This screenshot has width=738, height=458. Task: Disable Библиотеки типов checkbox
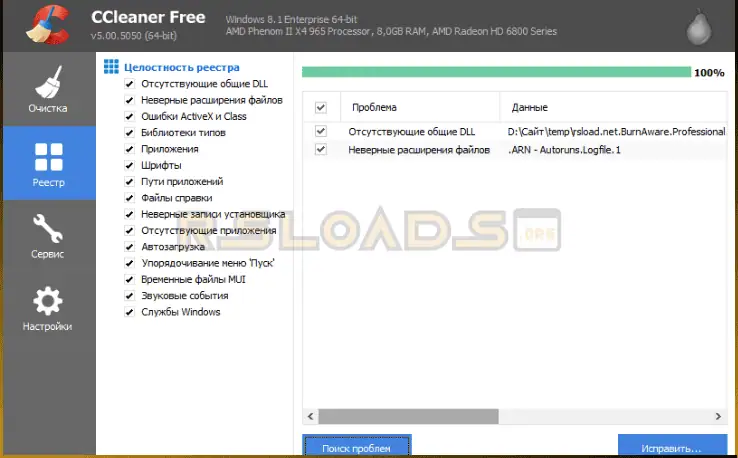pos(129,133)
